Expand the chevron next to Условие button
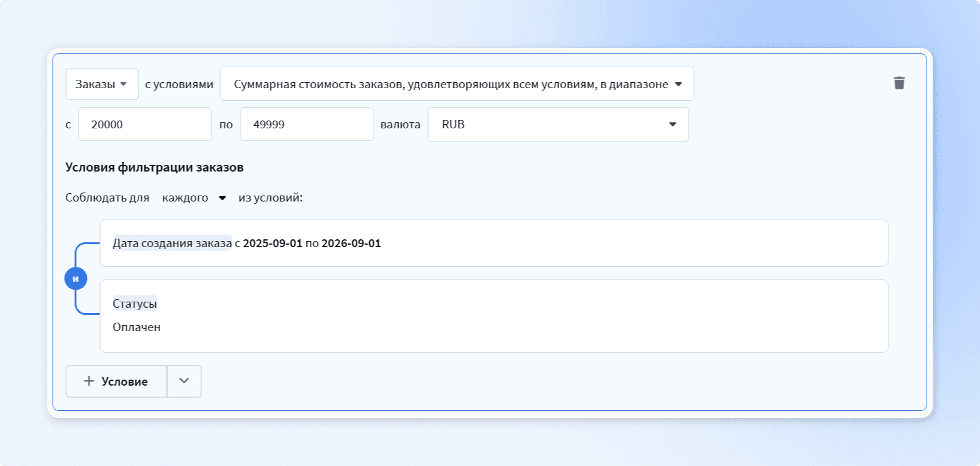 [x=184, y=381]
